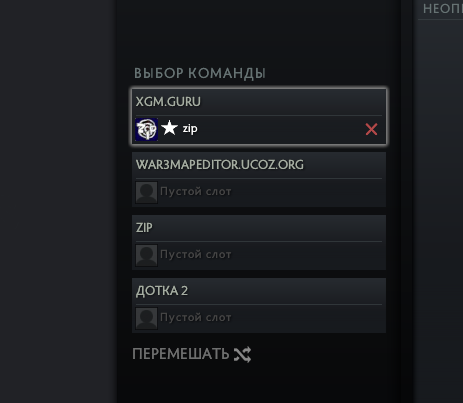Screen dimensions: 463x403
Task: Click the player name zip
Action: click(190, 129)
